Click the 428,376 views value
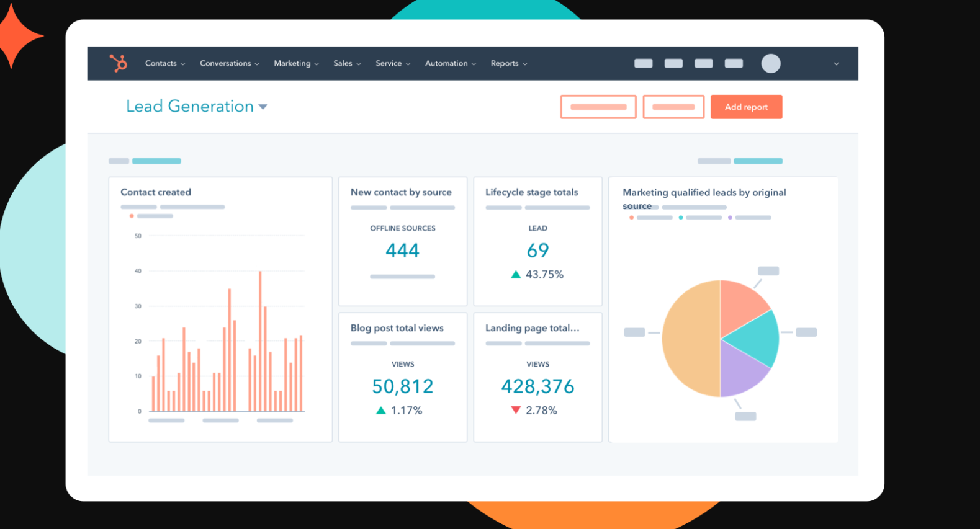 click(x=538, y=386)
